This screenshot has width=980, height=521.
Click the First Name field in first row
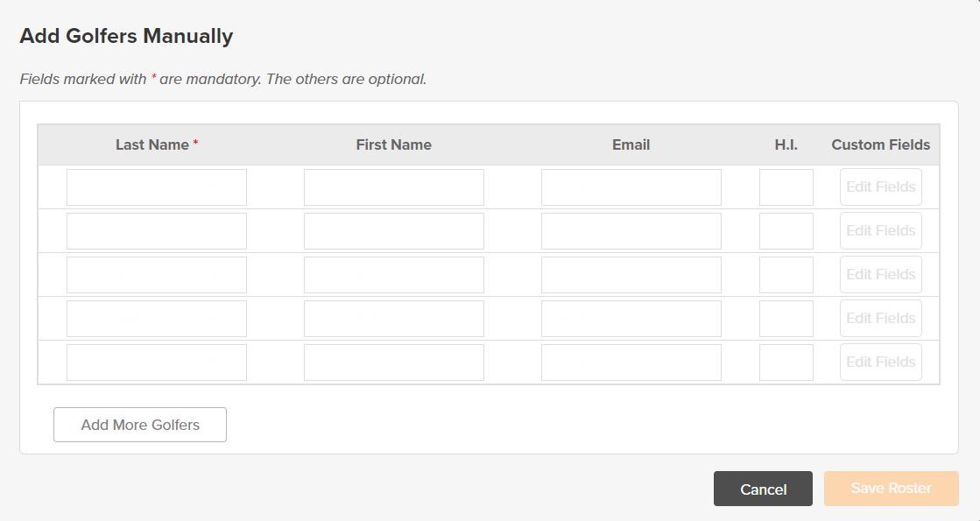394,187
